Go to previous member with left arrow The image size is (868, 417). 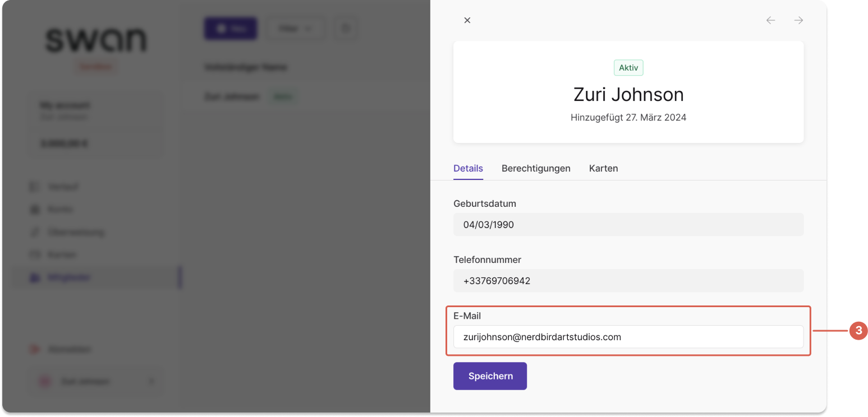click(x=771, y=20)
